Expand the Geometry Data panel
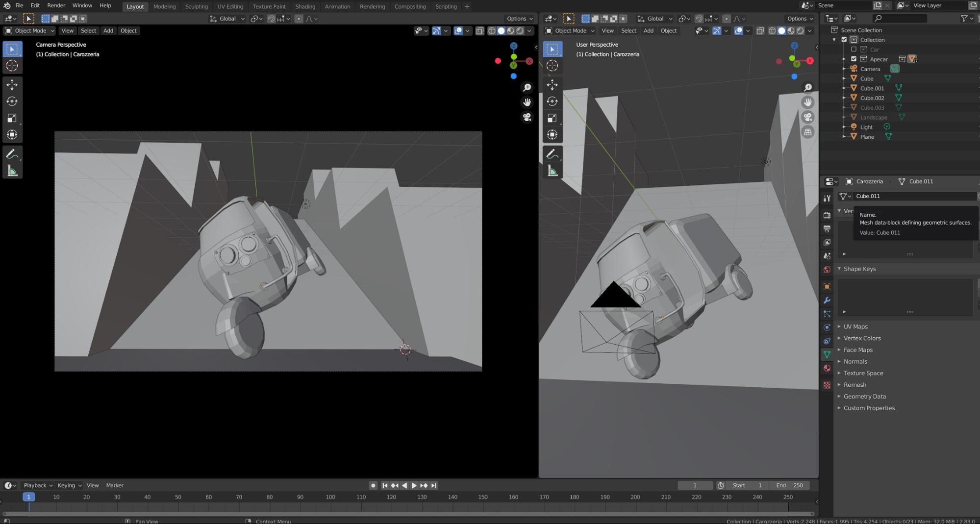Screen dimensions: 980x524 pyautogui.click(x=864, y=396)
